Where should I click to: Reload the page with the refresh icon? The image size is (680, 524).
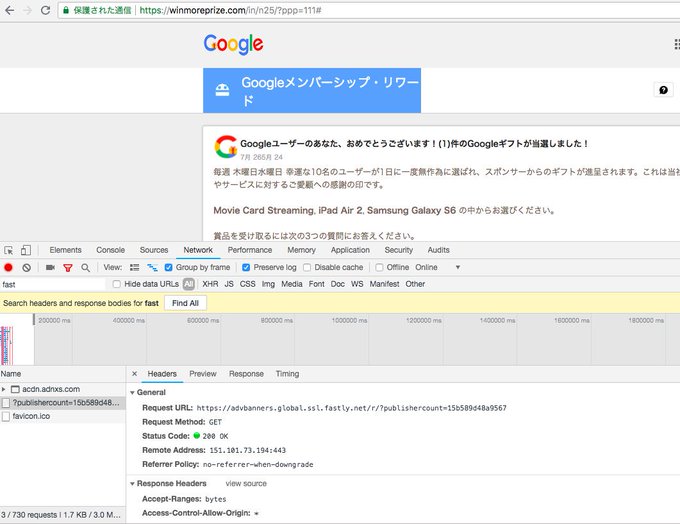click(x=45, y=10)
